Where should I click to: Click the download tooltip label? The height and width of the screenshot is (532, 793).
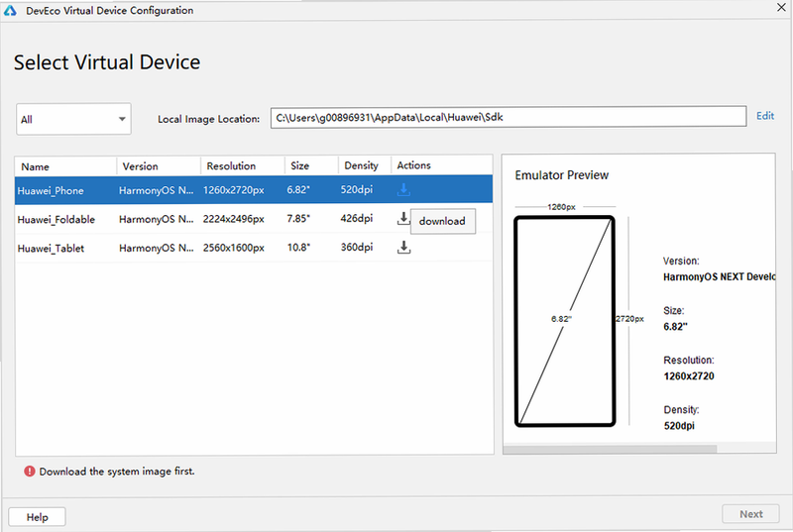click(x=442, y=221)
